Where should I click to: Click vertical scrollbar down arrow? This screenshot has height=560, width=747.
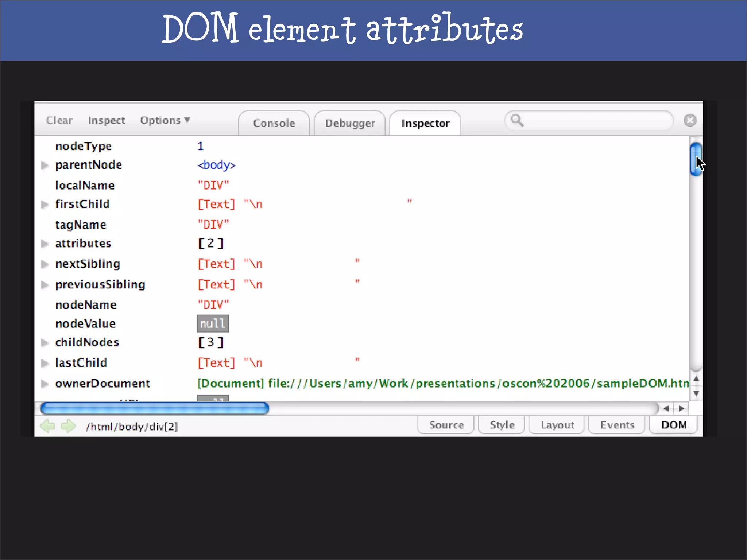coord(696,393)
